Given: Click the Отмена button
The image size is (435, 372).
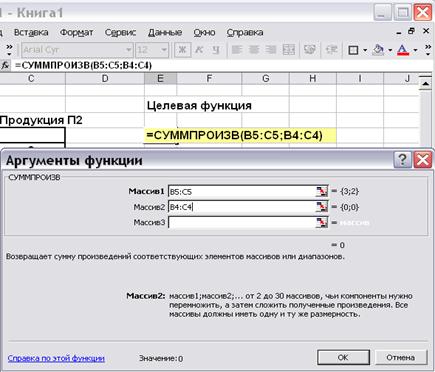Looking at the screenshot, I should pos(401,358).
